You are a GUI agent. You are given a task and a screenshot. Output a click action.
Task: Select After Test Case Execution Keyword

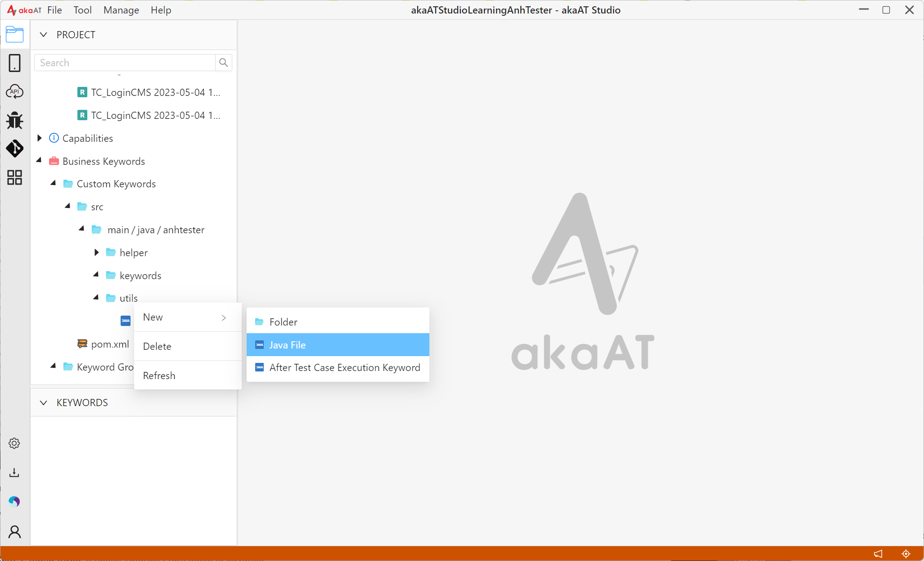338,367
